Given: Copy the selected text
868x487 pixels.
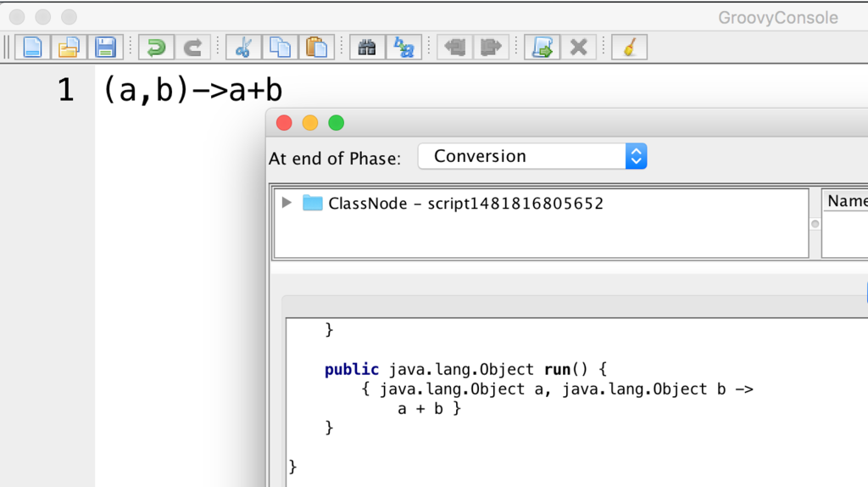Looking at the screenshot, I should (280, 48).
